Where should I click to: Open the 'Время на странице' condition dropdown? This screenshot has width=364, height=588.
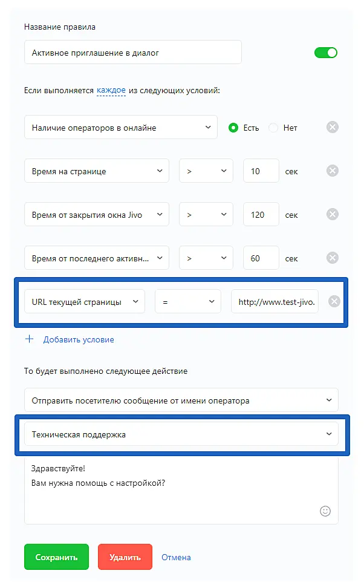point(97,171)
